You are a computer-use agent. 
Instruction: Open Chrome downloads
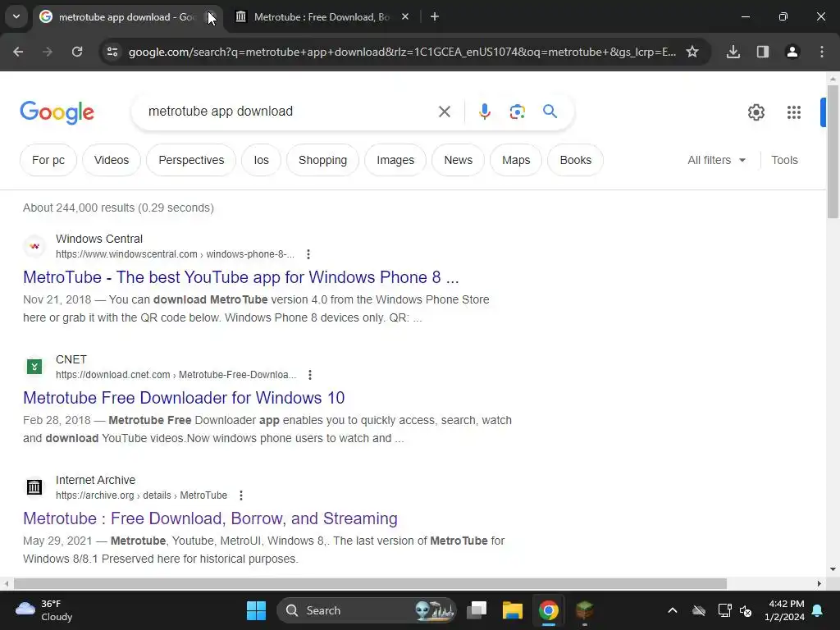[733, 52]
